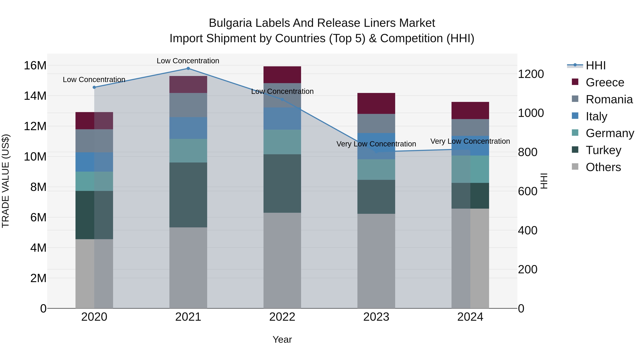
Task: Click the 2022 x-axis label
Action: [282, 317]
